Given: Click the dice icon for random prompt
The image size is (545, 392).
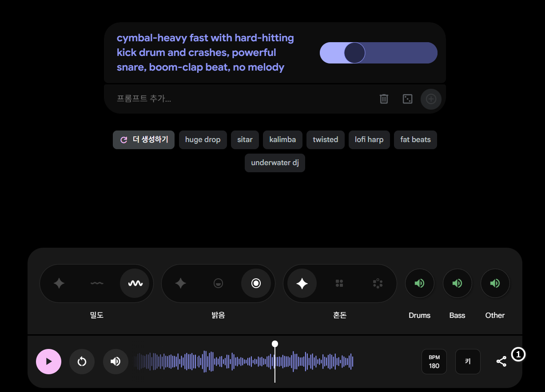Looking at the screenshot, I should [407, 99].
